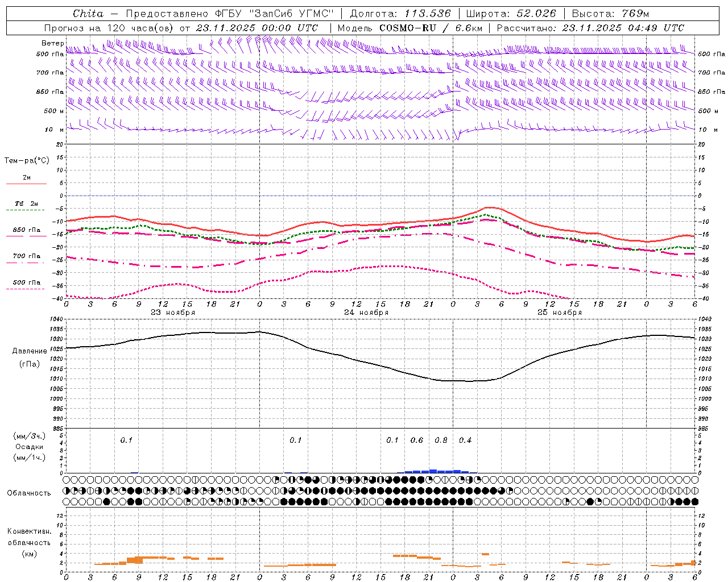Click the "25 ноября" date label
Screen dimensions: 728x582
tap(560, 313)
